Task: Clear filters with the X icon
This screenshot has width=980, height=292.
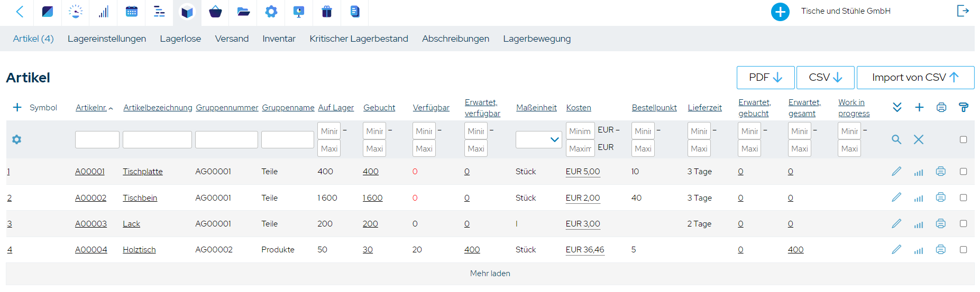Action: pyautogui.click(x=919, y=139)
